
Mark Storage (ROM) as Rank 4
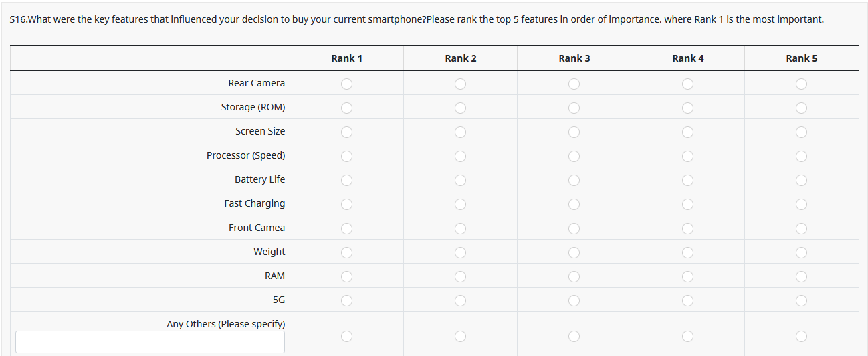point(687,108)
